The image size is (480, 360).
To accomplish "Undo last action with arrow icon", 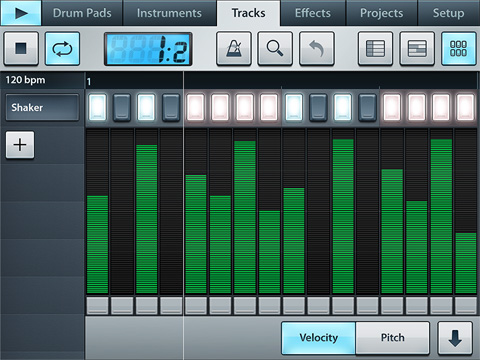I will (317, 49).
